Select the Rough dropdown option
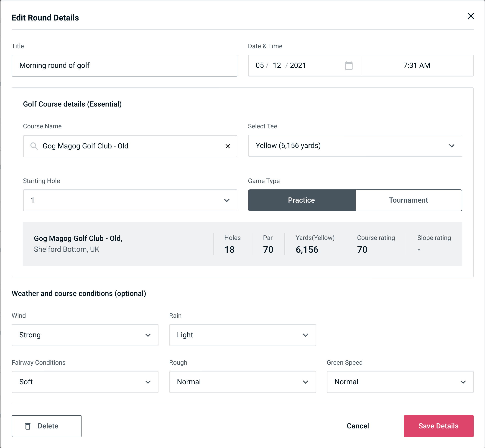Image resolution: width=485 pixels, height=448 pixels. (242, 382)
